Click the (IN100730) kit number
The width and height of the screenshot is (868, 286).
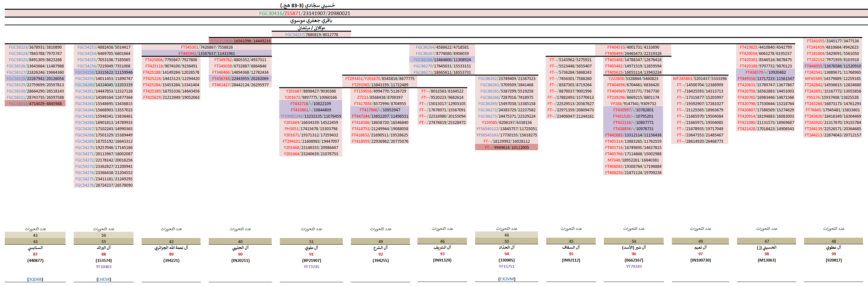click(x=700, y=260)
